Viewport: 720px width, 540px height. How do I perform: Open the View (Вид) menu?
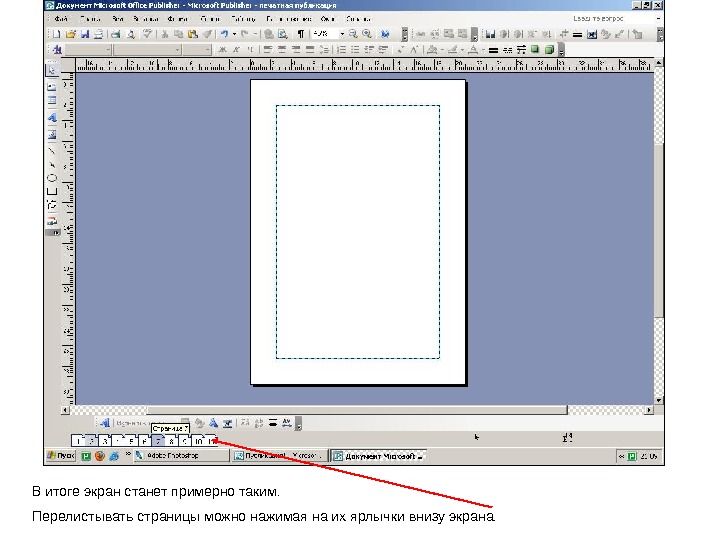tap(118, 19)
